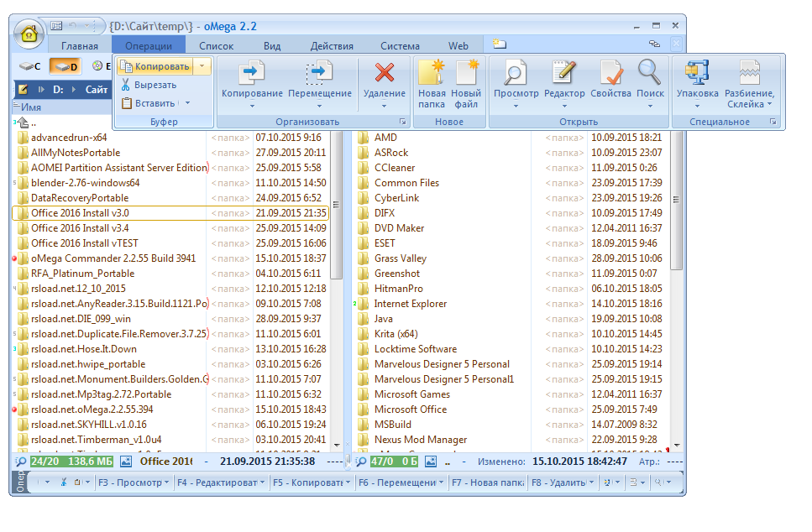Click F7 - Новая папка button
Viewport: 812px width, 532px height.
click(488, 482)
